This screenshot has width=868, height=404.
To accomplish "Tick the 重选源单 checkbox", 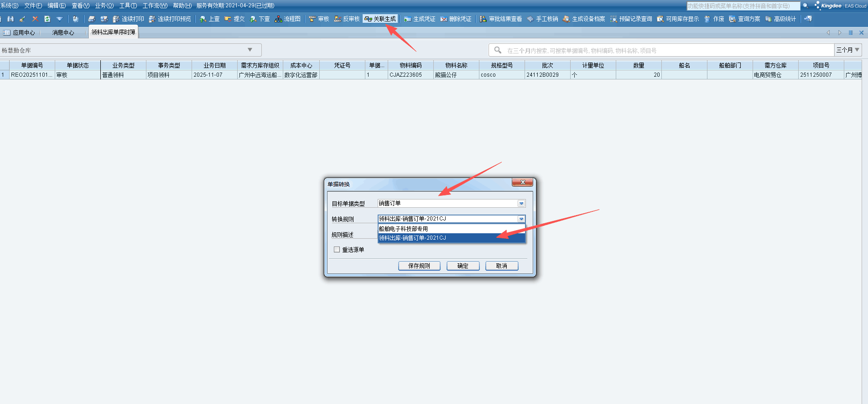I will (x=337, y=250).
